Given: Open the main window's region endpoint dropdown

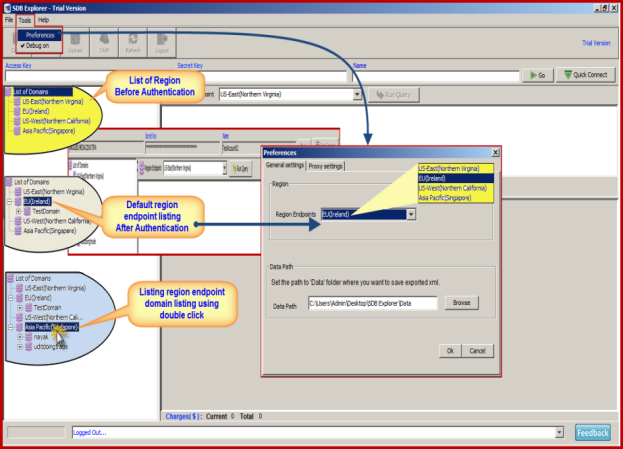Looking at the screenshot, I should [357, 95].
